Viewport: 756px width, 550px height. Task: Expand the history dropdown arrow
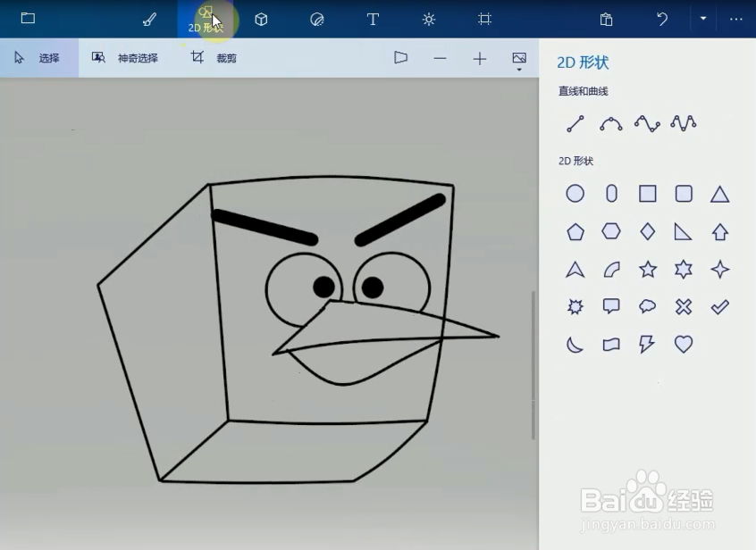tap(703, 18)
